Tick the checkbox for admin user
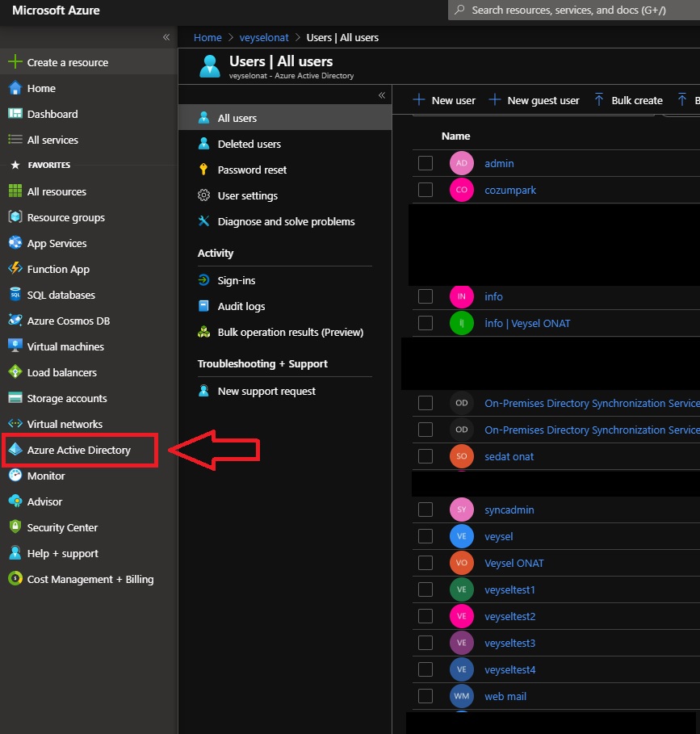Viewport: 700px width, 734px height. [425, 163]
